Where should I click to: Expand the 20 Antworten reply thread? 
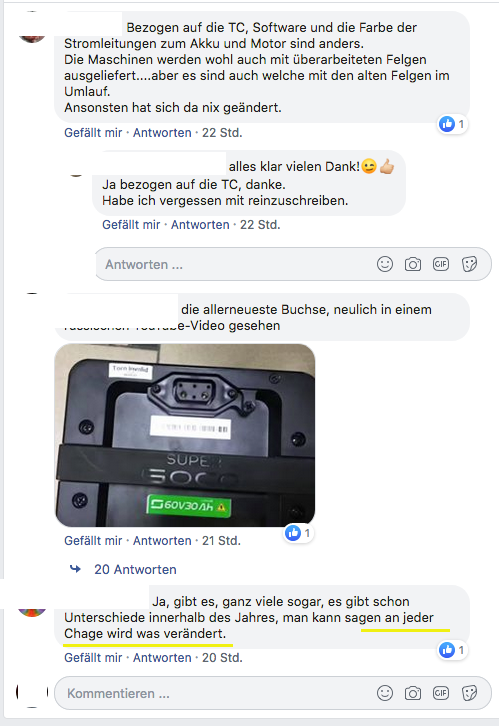tap(135, 570)
